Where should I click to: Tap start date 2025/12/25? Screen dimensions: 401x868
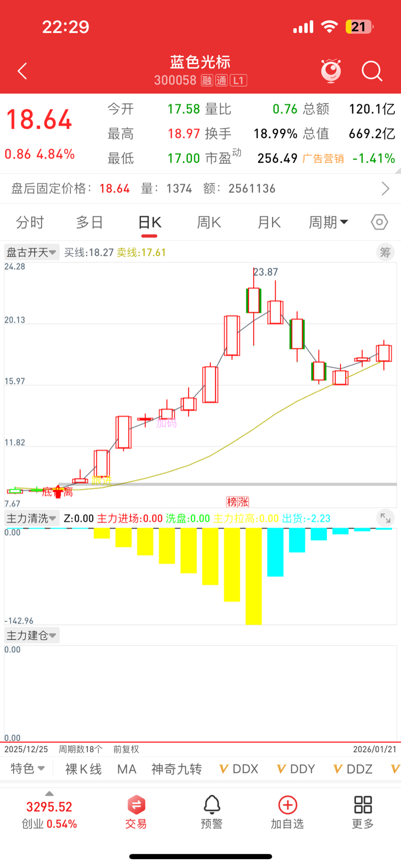(x=26, y=749)
